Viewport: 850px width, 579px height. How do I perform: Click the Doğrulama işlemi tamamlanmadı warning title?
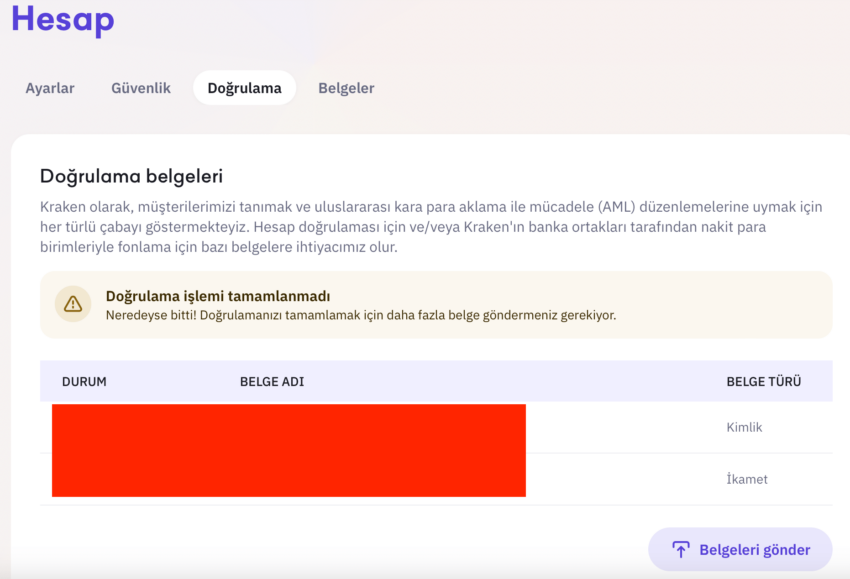pos(218,296)
